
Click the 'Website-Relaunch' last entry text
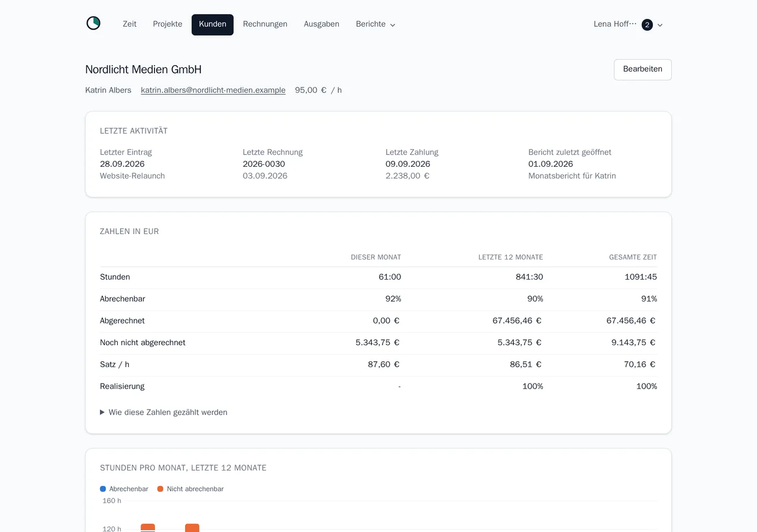pos(132,176)
